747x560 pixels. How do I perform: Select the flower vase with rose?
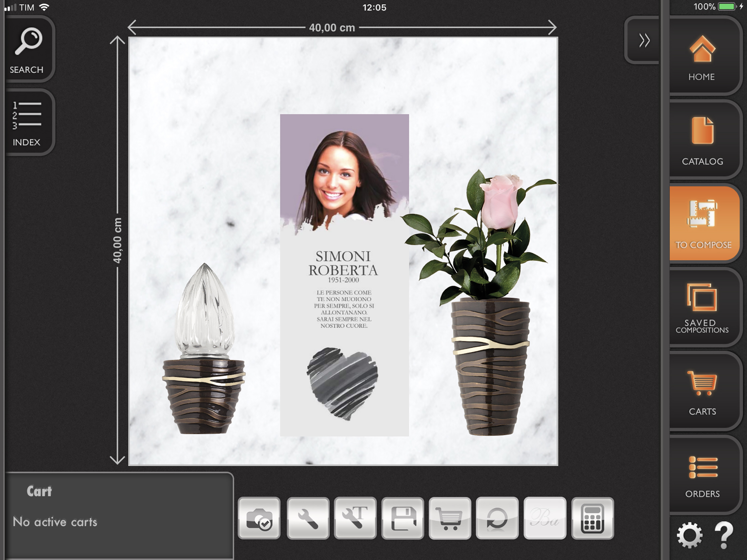[480, 302]
